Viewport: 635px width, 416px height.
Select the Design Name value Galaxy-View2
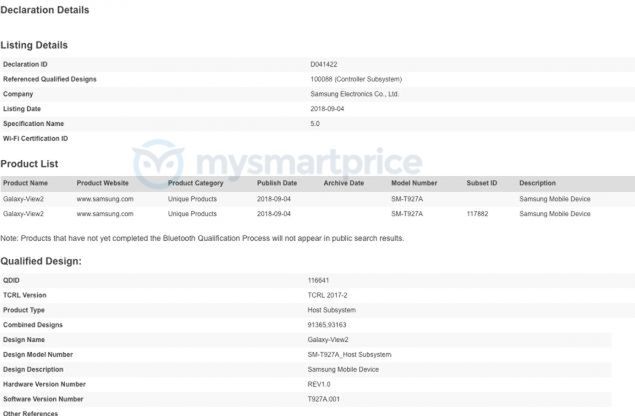coord(328,340)
